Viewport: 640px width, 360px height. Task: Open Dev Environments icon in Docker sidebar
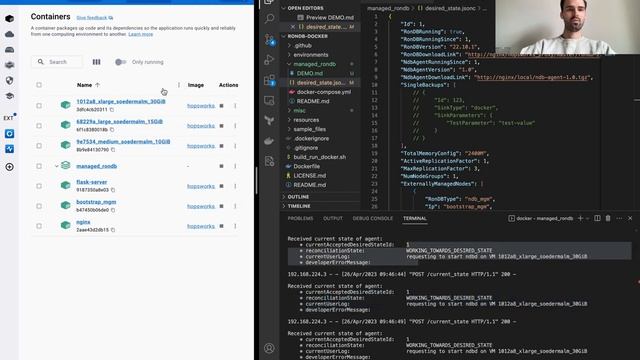coord(9,65)
